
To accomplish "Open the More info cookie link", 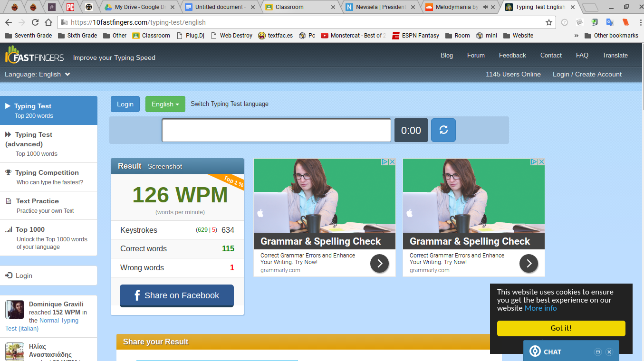I will coord(540,308).
